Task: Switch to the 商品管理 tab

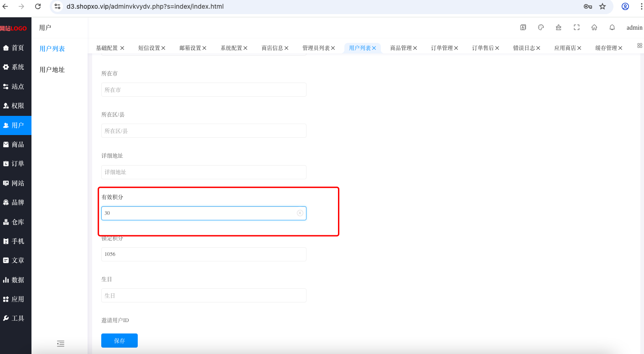Action: tap(401, 48)
